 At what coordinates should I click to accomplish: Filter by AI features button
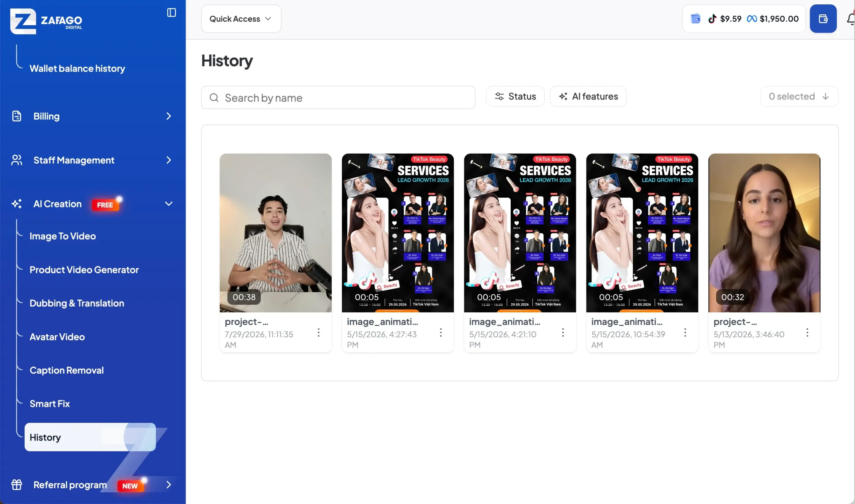click(x=588, y=97)
